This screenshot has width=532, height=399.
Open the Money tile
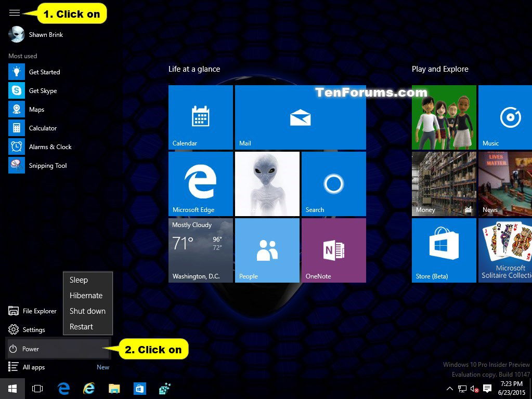444,184
